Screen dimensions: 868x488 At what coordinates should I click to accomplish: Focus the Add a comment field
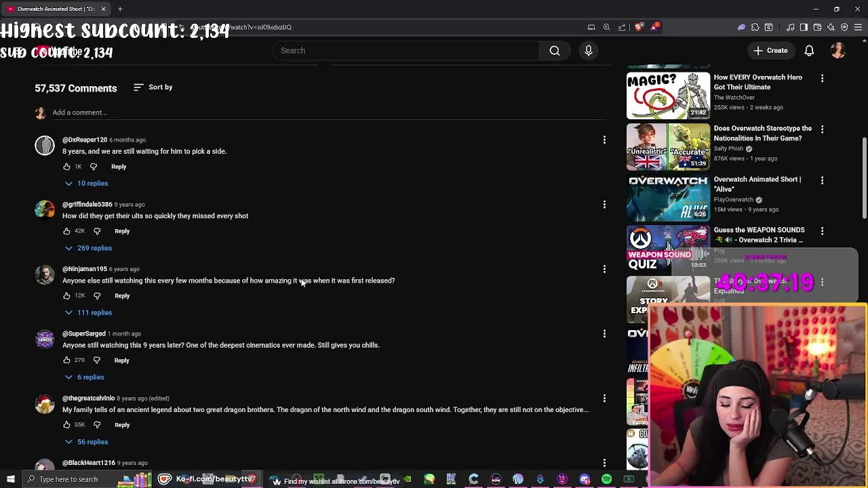329,113
